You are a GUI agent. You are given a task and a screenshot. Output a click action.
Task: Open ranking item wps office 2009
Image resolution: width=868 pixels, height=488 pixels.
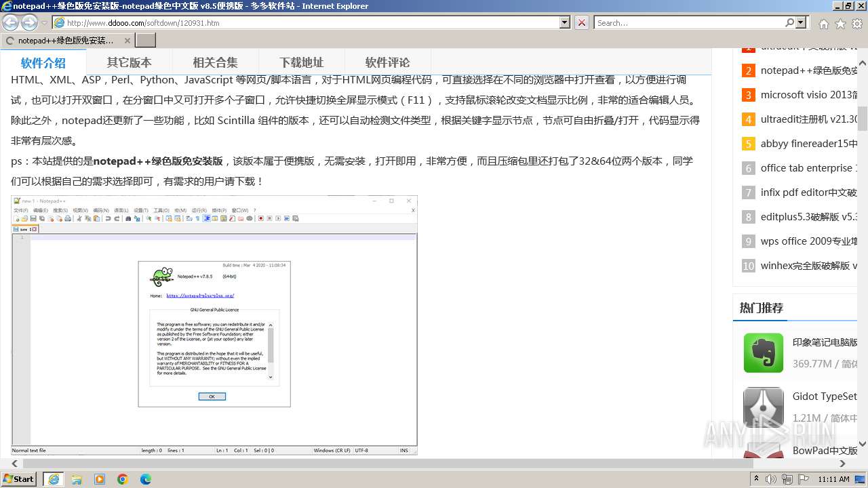pyautogui.click(x=809, y=241)
